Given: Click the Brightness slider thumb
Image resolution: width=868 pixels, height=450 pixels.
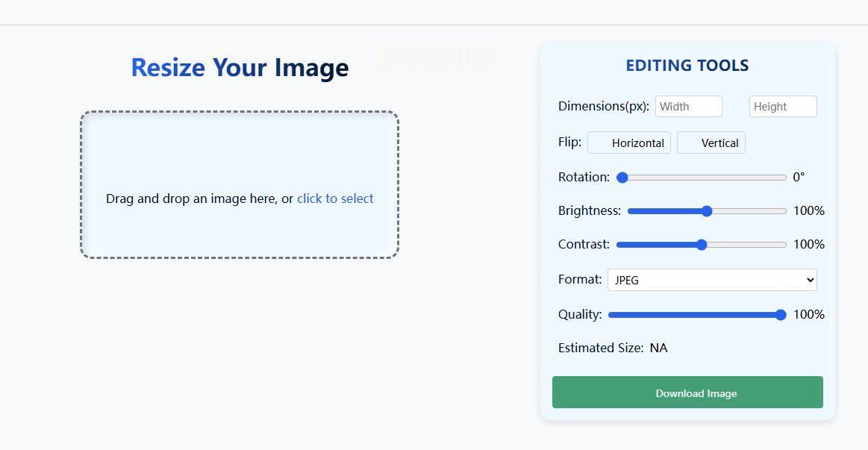Looking at the screenshot, I should point(707,211).
